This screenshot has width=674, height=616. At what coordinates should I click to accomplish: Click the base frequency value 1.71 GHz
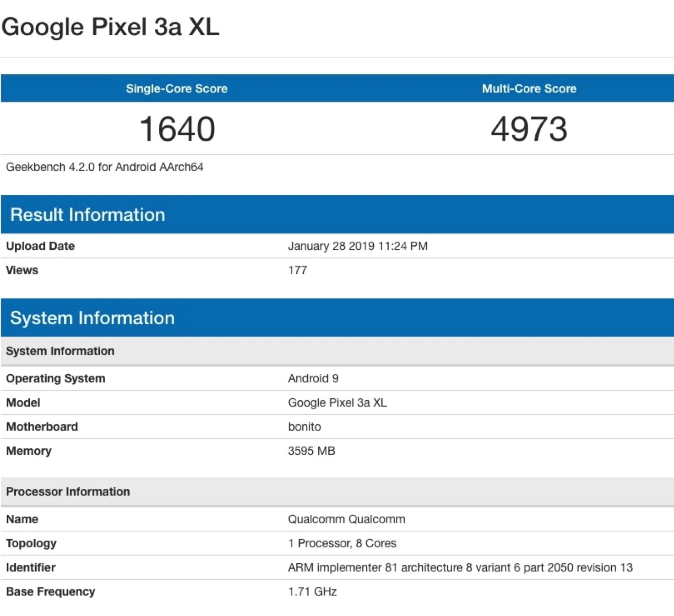point(312,592)
